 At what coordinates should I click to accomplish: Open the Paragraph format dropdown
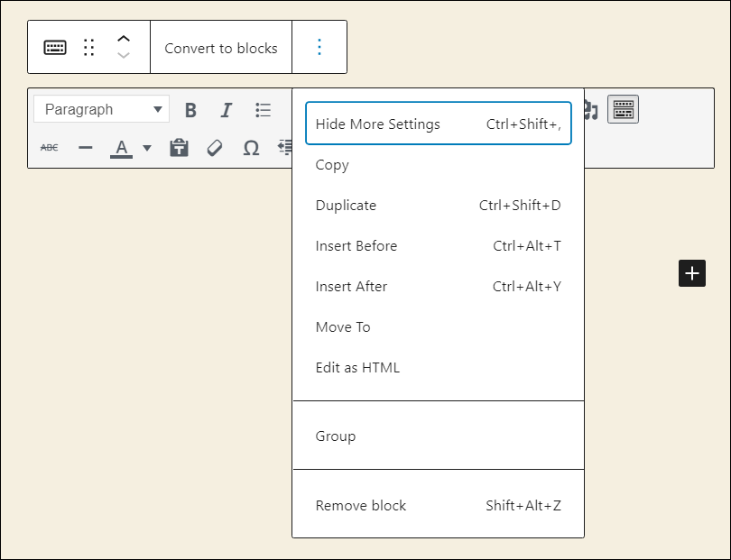(102, 110)
